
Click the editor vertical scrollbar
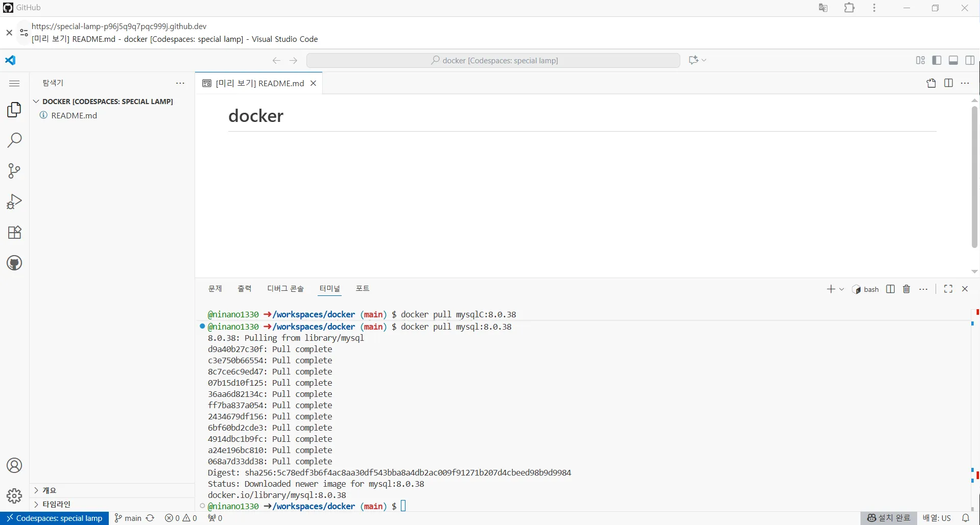pyautogui.click(x=974, y=177)
